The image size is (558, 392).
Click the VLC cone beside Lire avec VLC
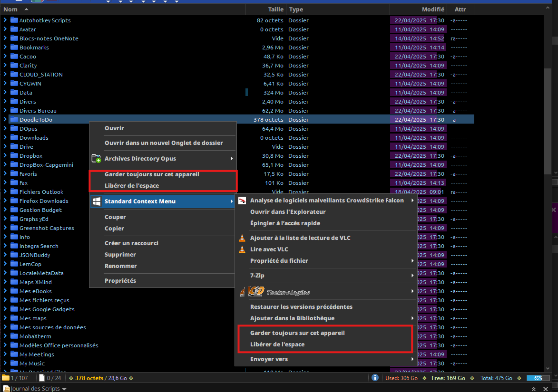click(x=242, y=249)
